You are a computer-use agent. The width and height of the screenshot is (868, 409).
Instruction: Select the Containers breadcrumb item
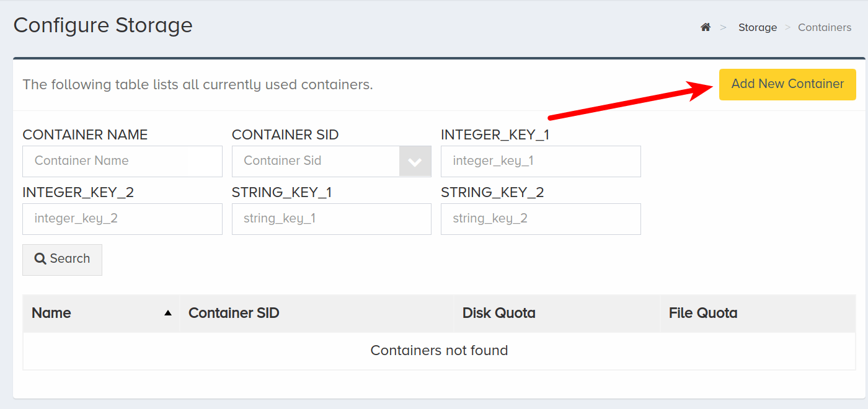pos(825,27)
